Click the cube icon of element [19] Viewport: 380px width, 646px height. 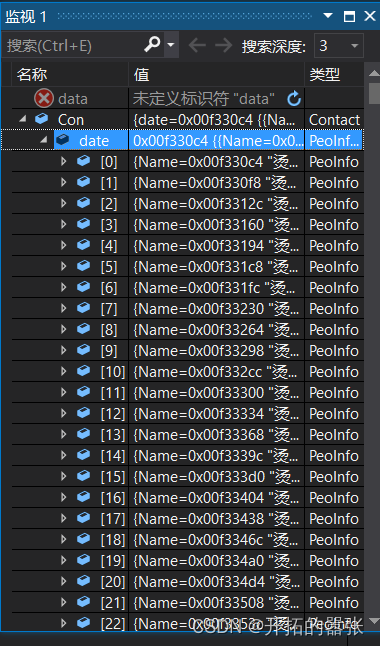pyautogui.click(x=84, y=559)
